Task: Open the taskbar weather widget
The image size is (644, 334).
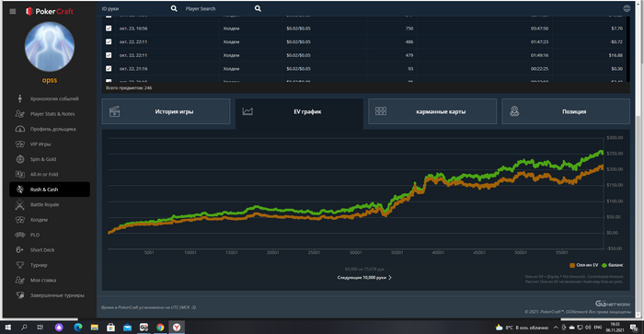Action: [x=522, y=328]
